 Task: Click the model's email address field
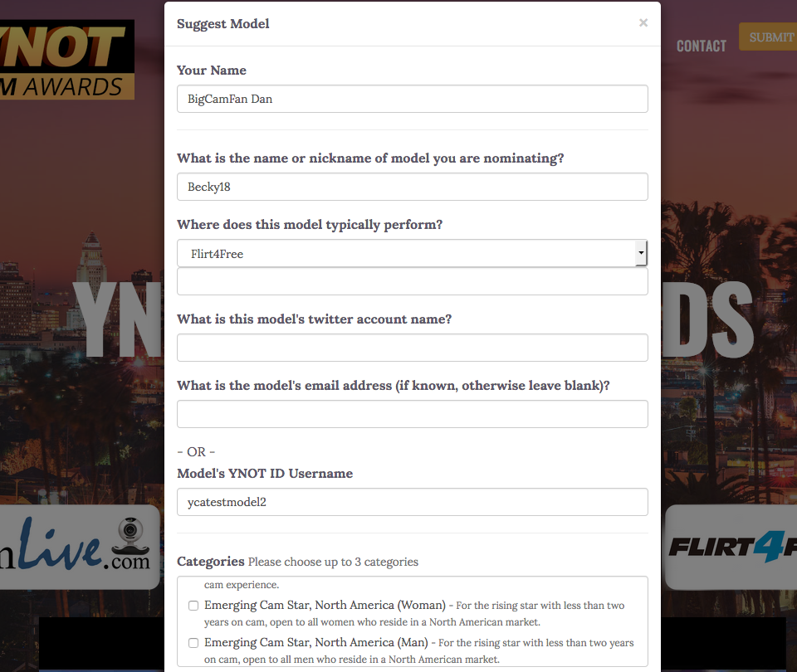click(x=412, y=414)
